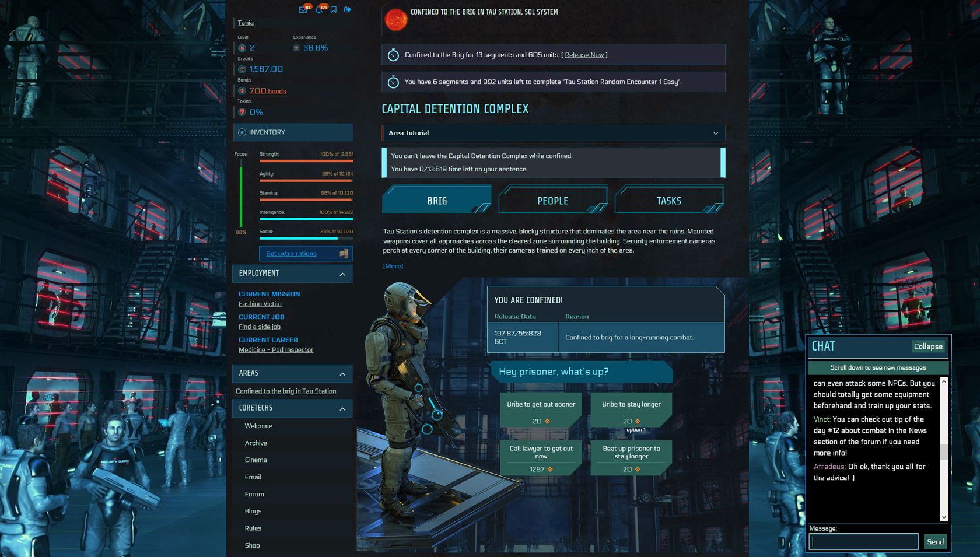The width and height of the screenshot is (980, 557).
Task: Click the bookmark icon
Action: click(x=334, y=10)
